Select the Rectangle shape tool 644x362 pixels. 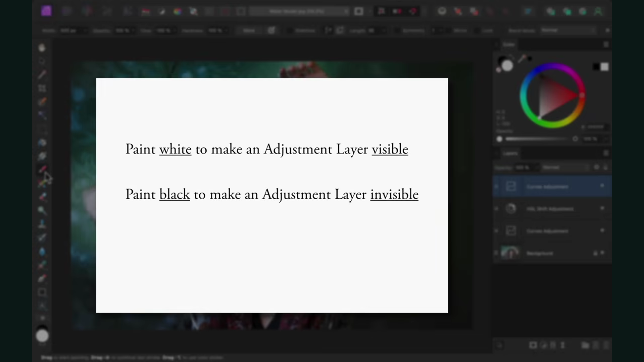(x=42, y=292)
